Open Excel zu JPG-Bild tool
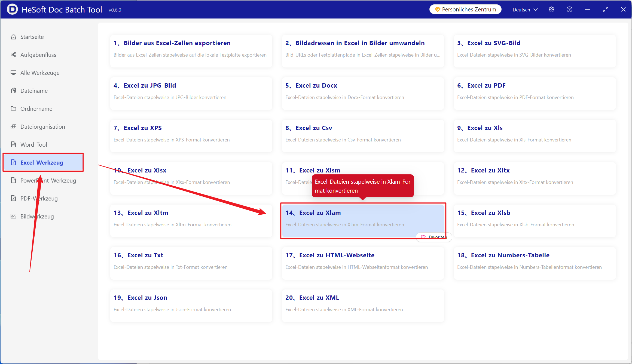 191,94
